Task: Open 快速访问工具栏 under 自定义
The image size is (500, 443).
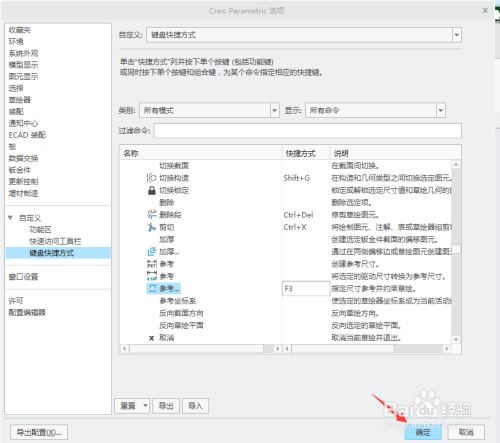Action: 55,241
